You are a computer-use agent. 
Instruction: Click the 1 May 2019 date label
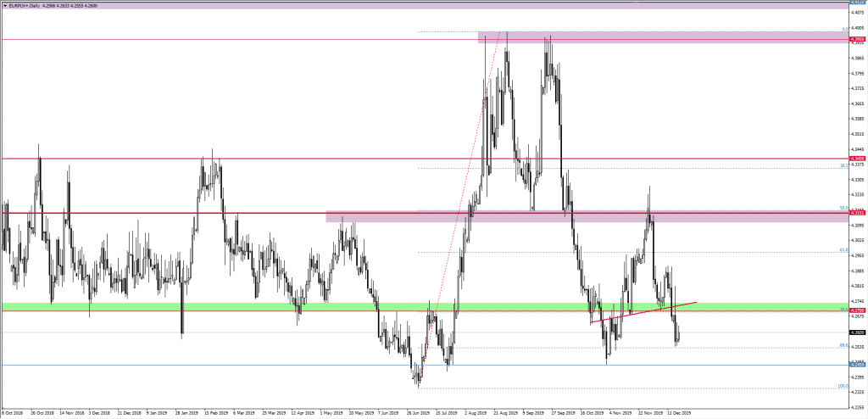point(331,413)
